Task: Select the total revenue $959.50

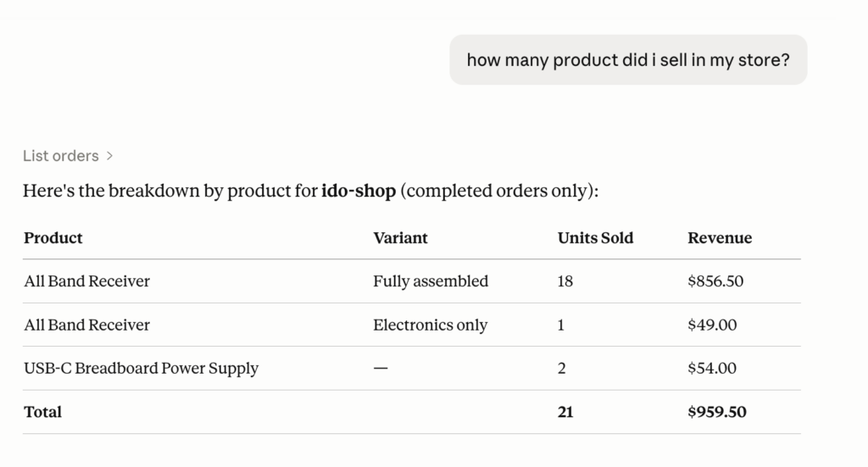Action: [x=717, y=413]
